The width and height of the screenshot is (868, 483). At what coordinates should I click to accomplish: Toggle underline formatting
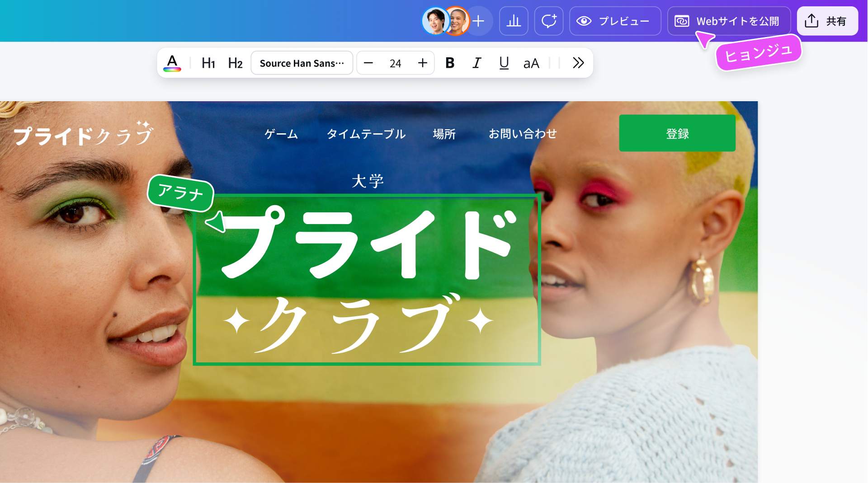point(504,63)
